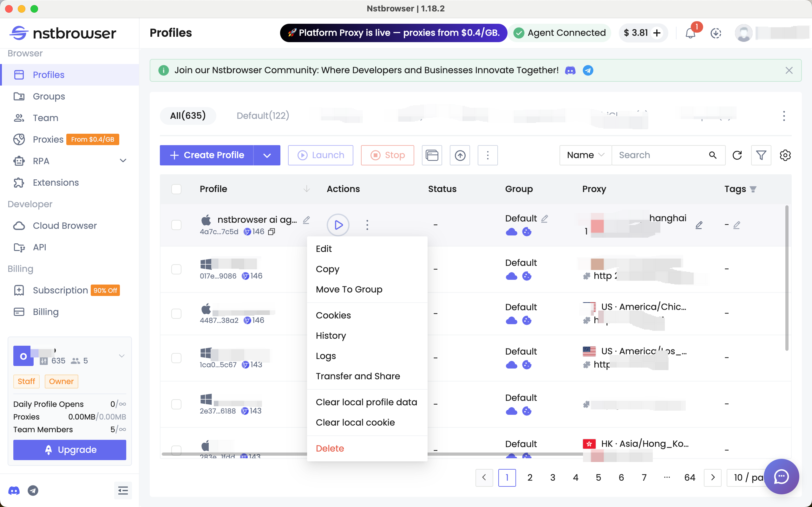812x507 pixels.
Task: Copy the profile ID of nstbrowser ai agent
Action: tap(272, 231)
